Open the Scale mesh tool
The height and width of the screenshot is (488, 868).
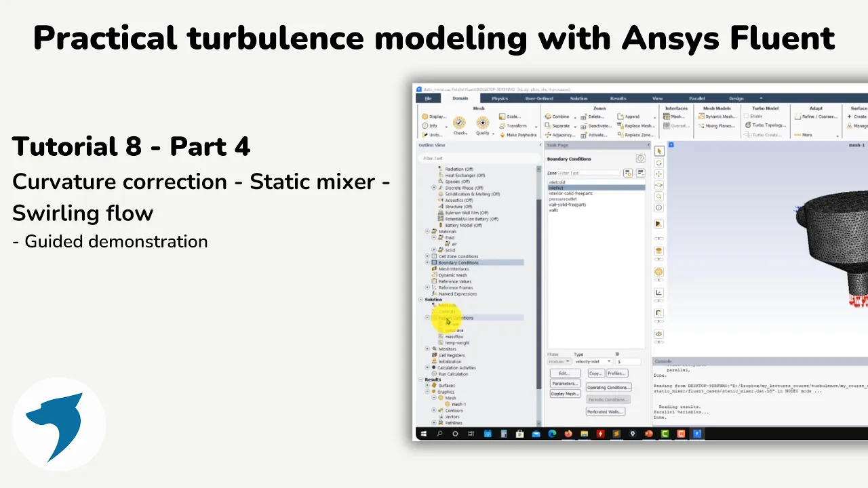(x=509, y=117)
